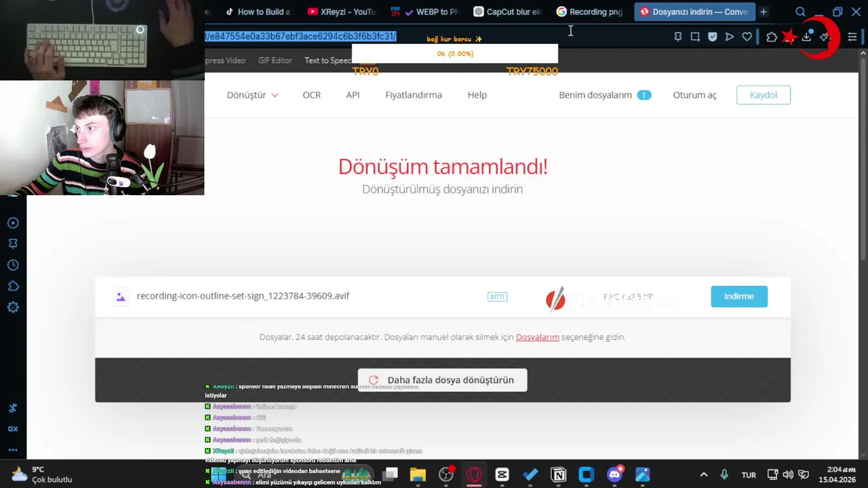
Task: Open sidebar three-dots more options
Action: click(13, 449)
